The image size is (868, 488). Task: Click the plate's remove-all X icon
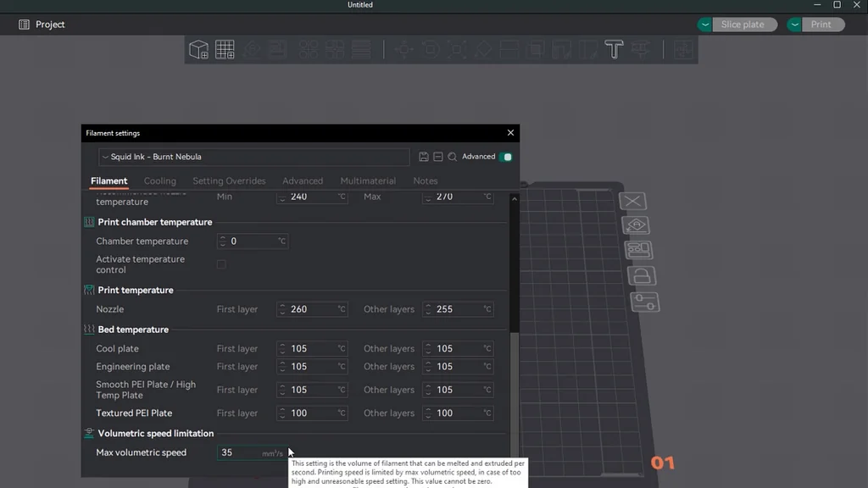632,201
